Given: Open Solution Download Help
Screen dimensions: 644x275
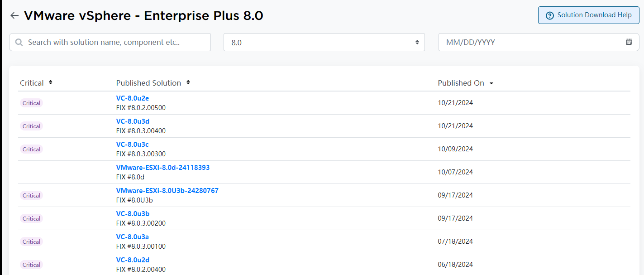Looking at the screenshot, I should pyautogui.click(x=588, y=15).
